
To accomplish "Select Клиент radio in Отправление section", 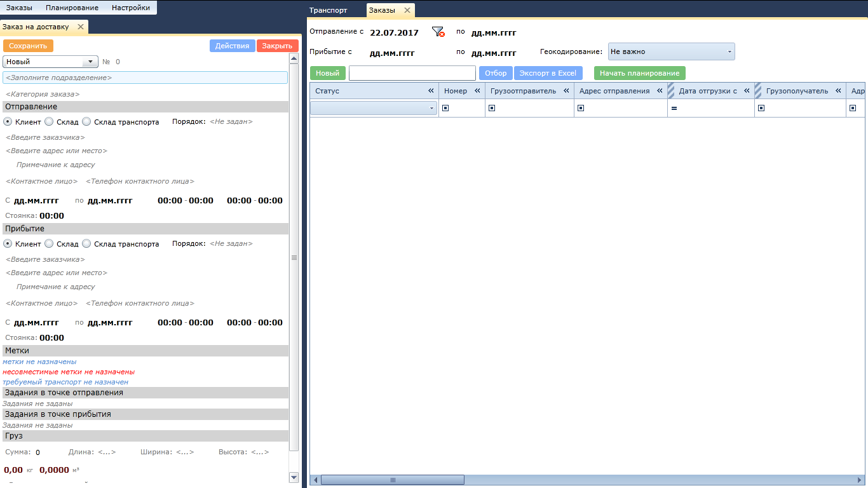I will pos(8,121).
